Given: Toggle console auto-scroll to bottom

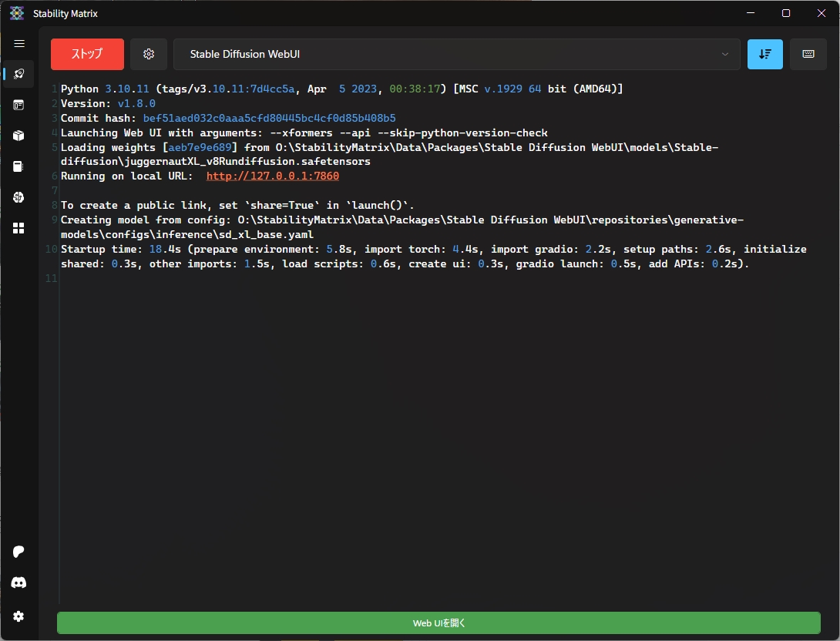Looking at the screenshot, I should click(x=764, y=54).
